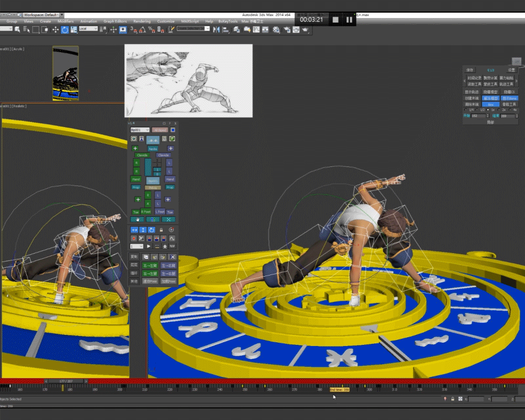Open the BsKeyTools menu
Image resolution: width=525 pixels, height=420 pixels.
pos(228,21)
